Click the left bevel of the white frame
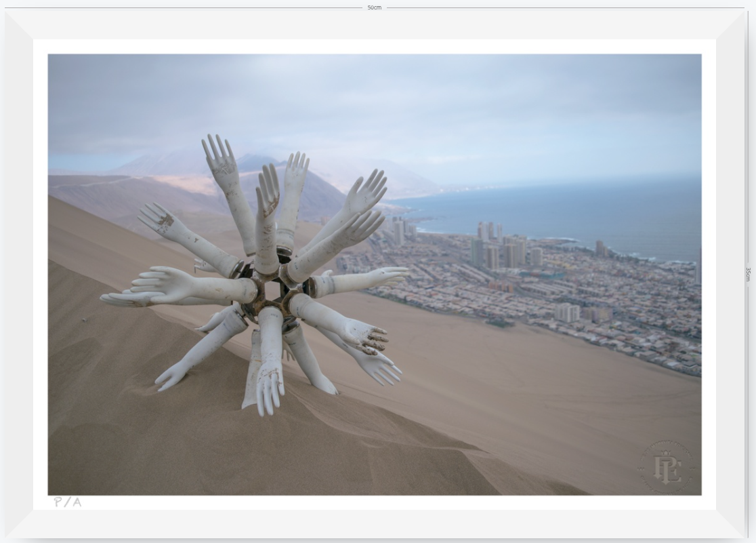Image resolution: width=756 pixels, height=543 pixels. click(x=19, y=274)
